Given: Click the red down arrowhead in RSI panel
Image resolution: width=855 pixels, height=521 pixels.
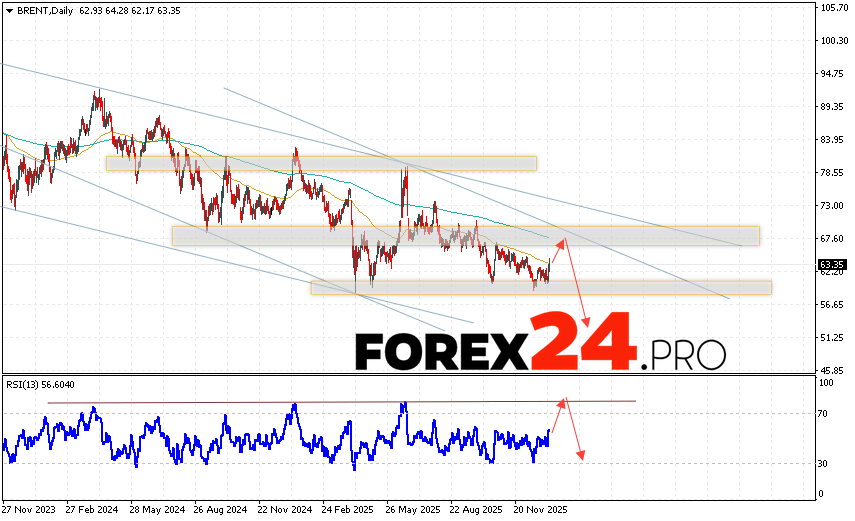Looking at the screenshot, I should pyautogui.click(x=581, y=457).
